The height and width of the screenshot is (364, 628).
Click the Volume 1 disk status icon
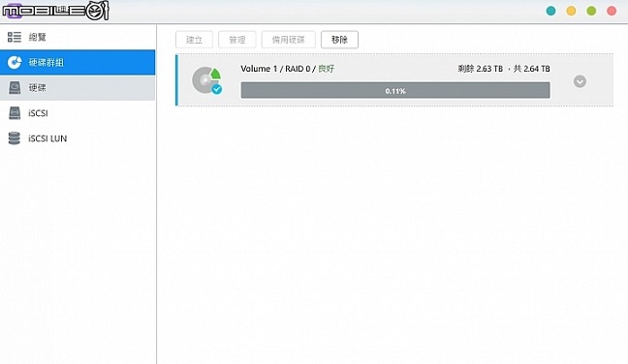[206, 80]
